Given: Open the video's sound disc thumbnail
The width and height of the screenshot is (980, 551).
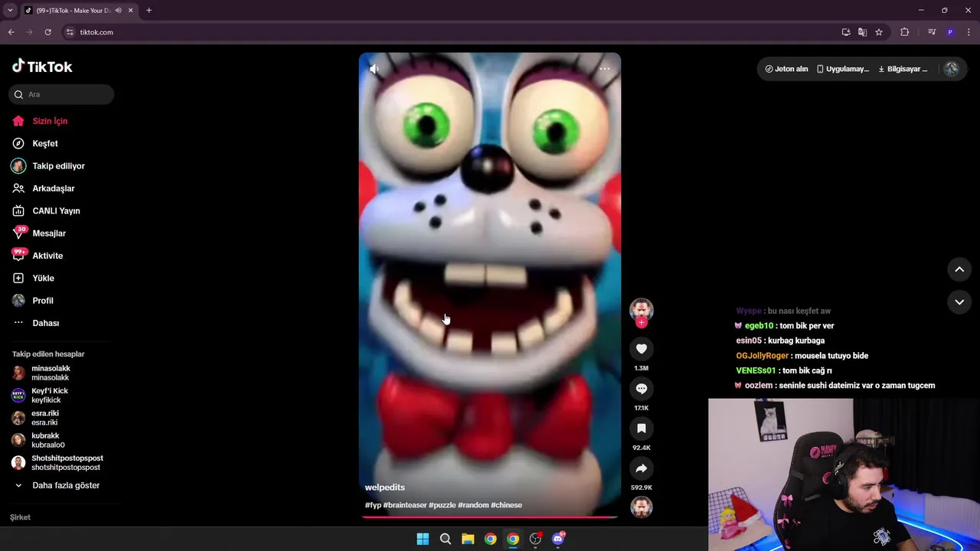Looking at the screenshot, I should click(x=642, y=507).
